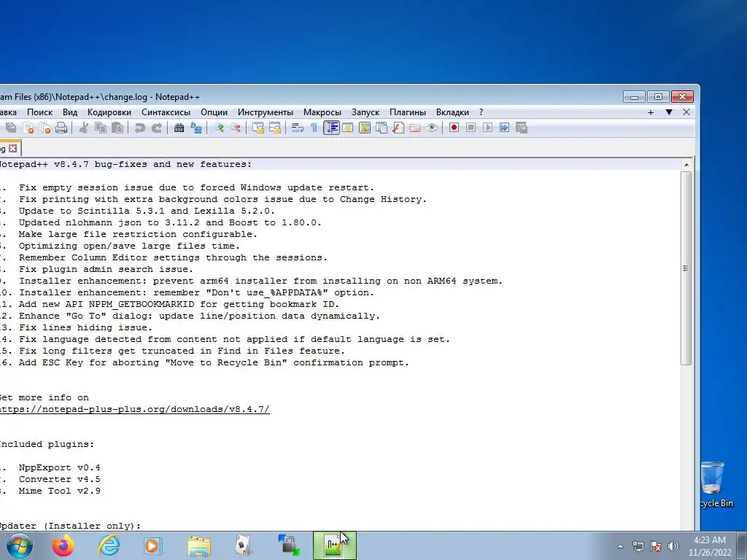Open the Solitaire cards taskbar icon

(244, 545)
